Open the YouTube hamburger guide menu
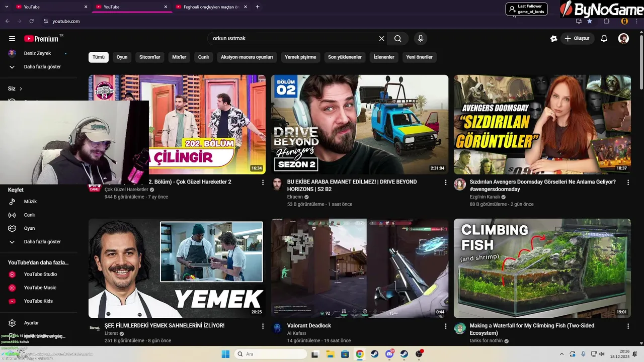Viewport: 644px width, 362px height. (12, 39)
